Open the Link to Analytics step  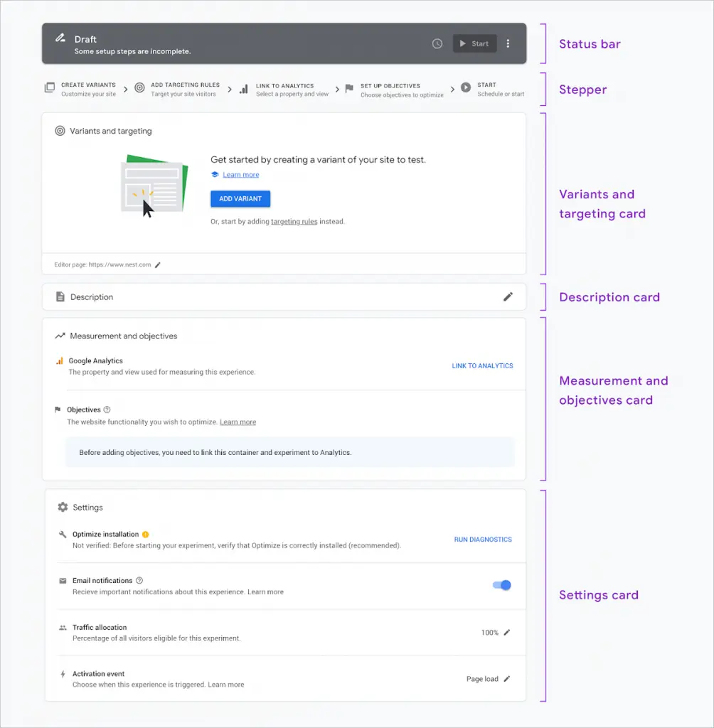pyautogui.click(x=284, y=90)
